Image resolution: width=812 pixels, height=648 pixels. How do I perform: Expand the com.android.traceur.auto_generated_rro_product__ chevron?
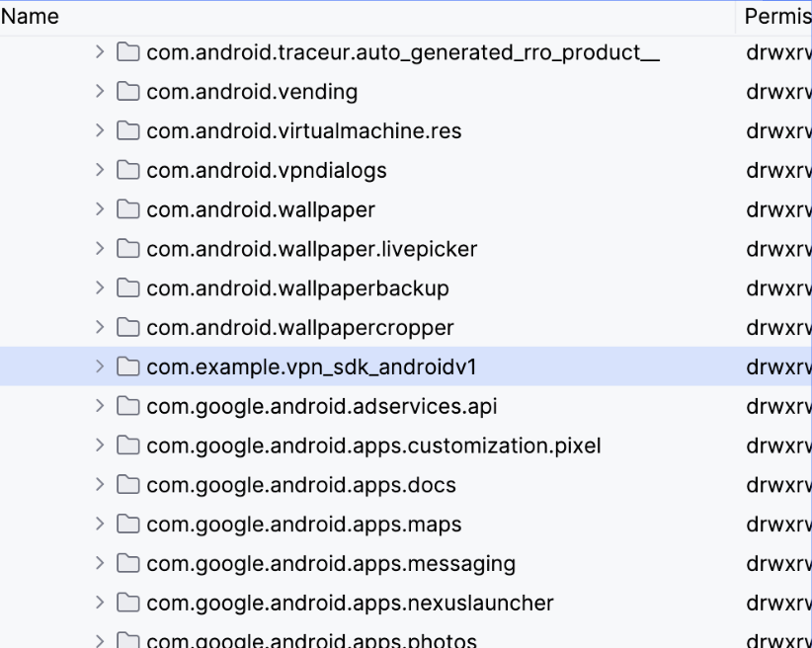point(99,51)
